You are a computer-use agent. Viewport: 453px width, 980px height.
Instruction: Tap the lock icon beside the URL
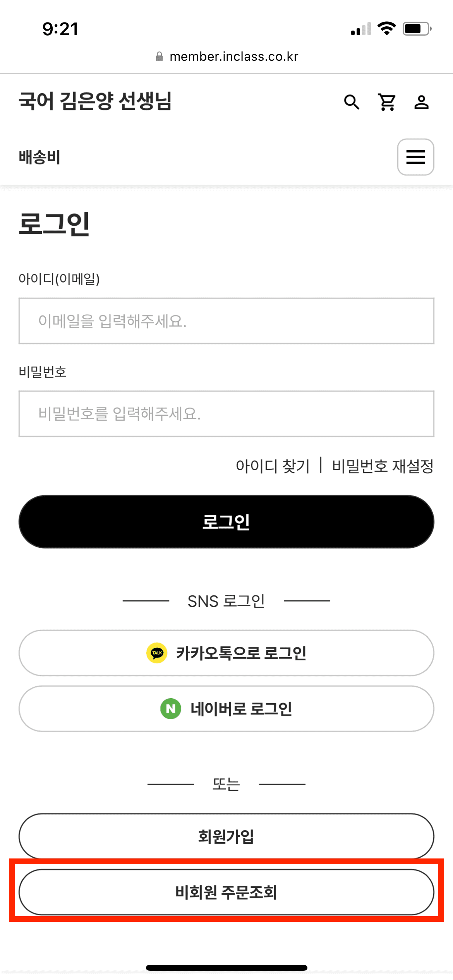159,57
